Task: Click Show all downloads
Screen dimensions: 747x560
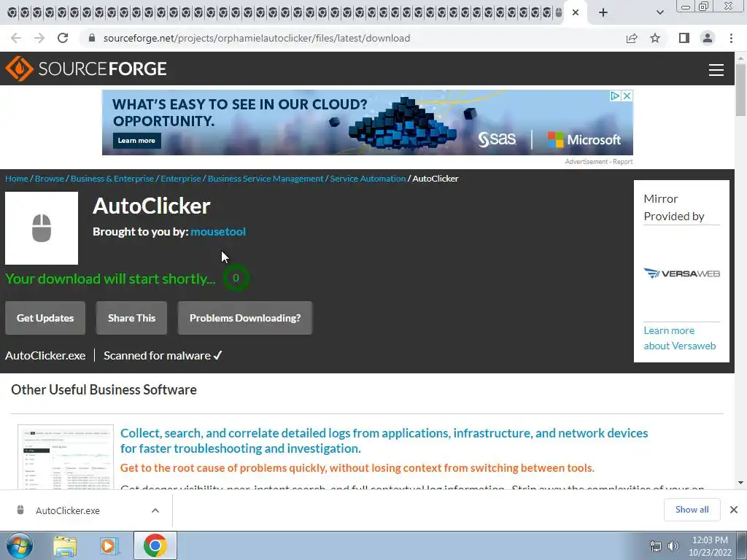Action: pos(692,510)
